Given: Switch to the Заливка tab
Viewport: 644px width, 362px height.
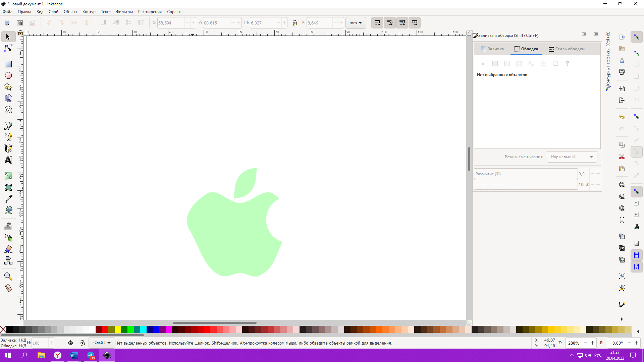Looking at the screenshot, I should coord(492,49).
